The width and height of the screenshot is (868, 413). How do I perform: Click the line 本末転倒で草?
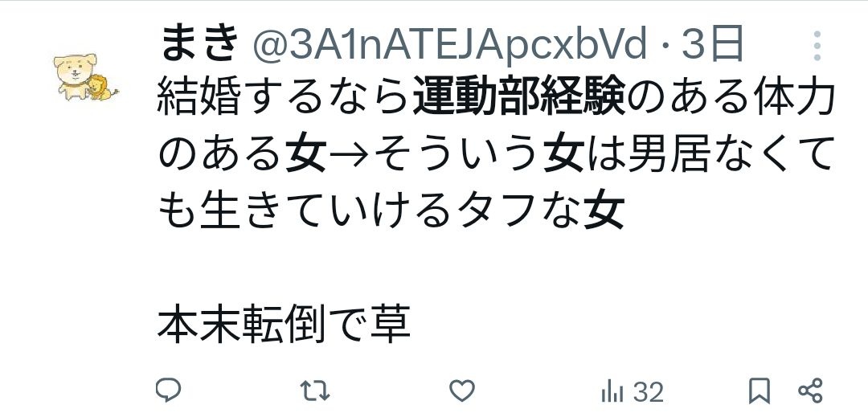click(284, 325)
